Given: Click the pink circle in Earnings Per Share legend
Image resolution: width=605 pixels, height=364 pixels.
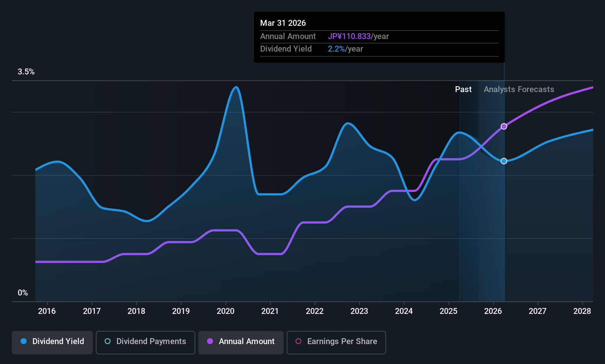Looking at the screenshot, I should (298, 341).
